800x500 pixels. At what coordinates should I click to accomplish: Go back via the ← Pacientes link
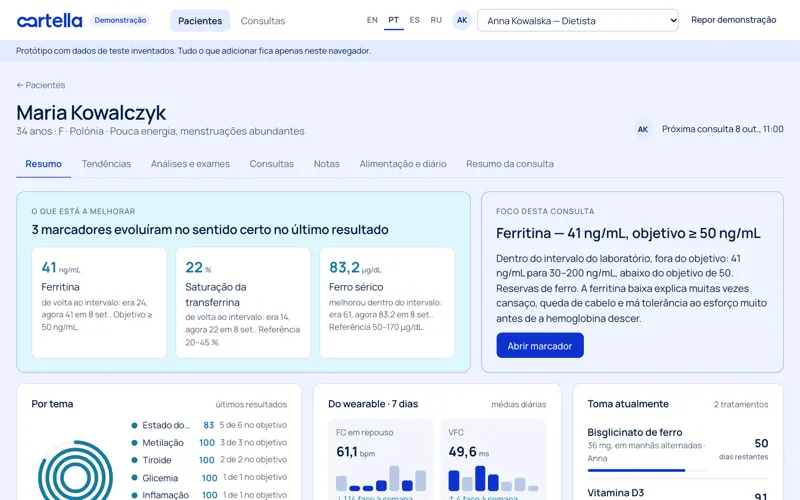coord(41,85)
